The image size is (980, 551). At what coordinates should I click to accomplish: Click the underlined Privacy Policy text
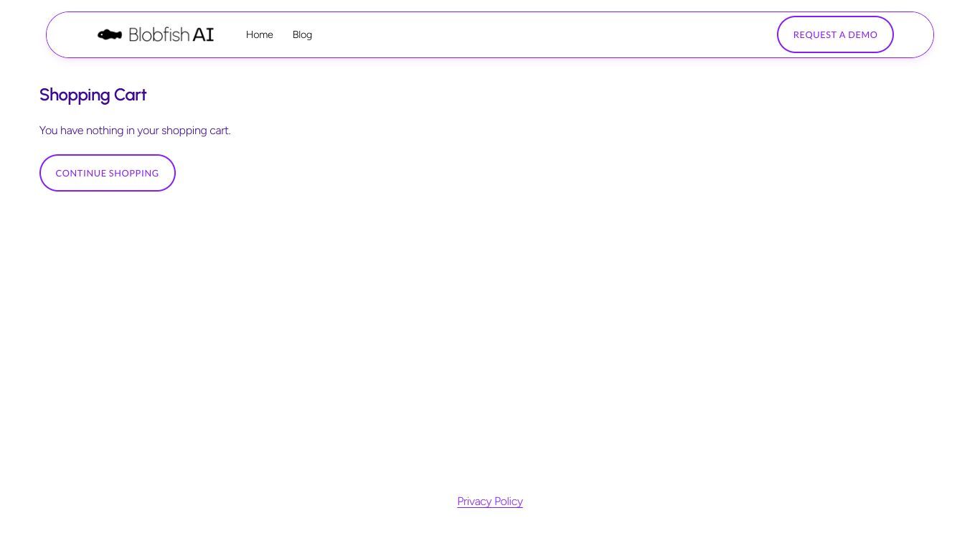(x=489, y=501)
